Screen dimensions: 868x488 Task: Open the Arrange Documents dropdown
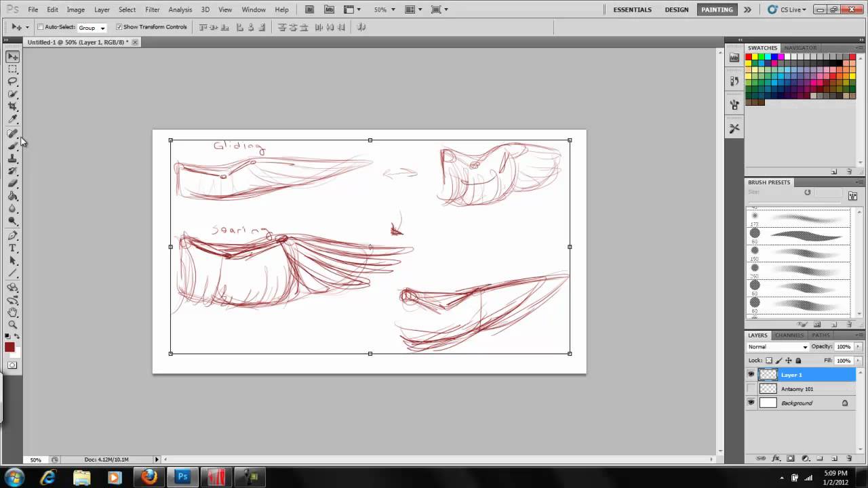413,9
